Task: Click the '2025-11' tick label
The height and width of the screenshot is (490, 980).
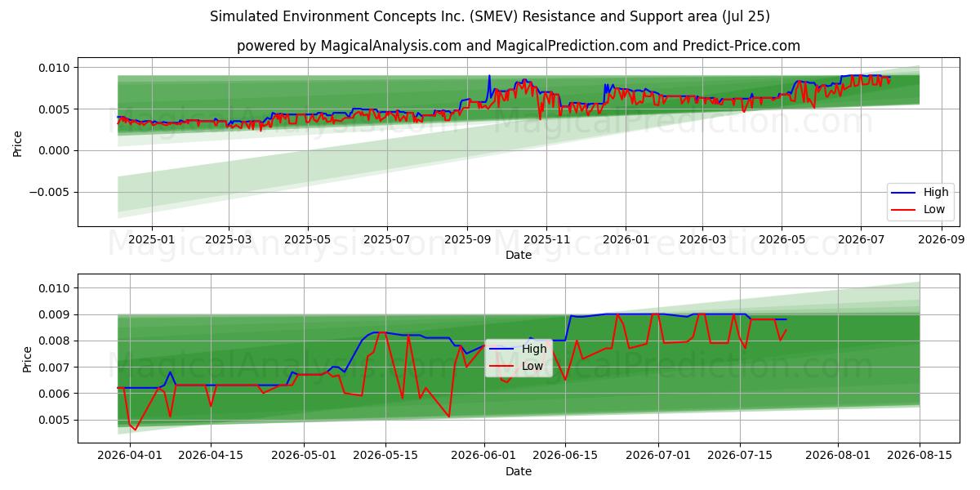Action: [x=546, y=239]
